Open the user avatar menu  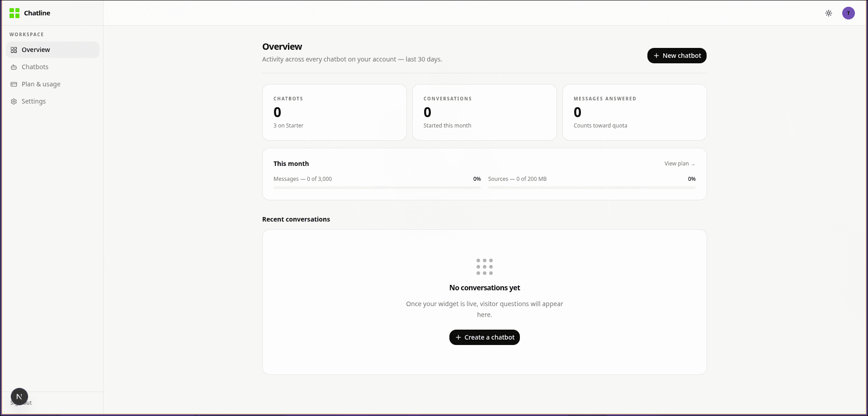(x=849, y=13)
